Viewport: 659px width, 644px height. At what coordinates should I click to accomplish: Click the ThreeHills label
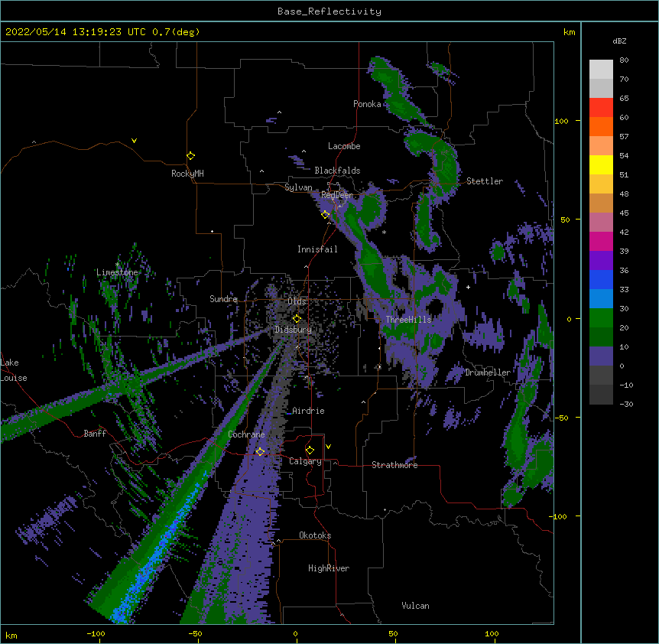click(x=408, y=320)
